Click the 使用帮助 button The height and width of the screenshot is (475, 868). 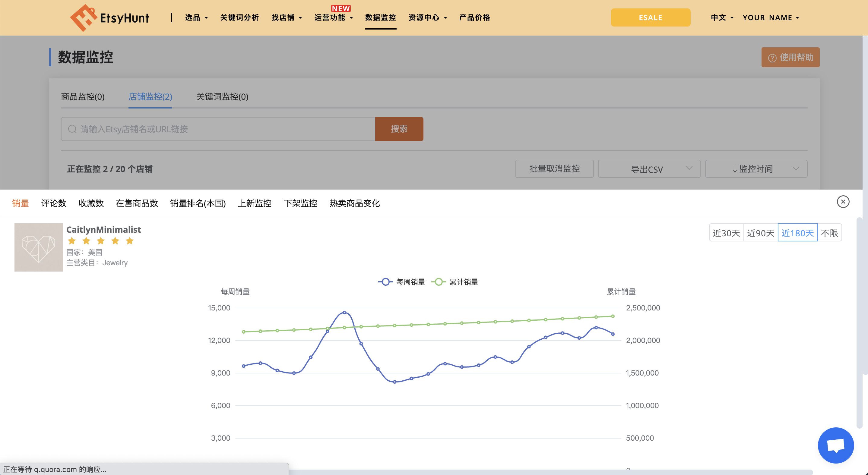790,57
